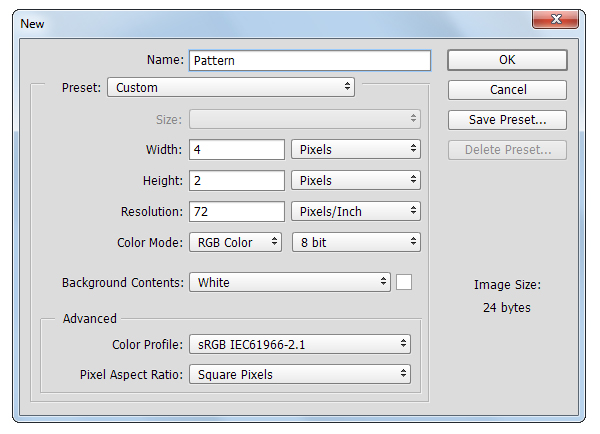Screen dimensions: 600x434
Task: Open the Preset dropdown
Action: [x=231, y=87]
